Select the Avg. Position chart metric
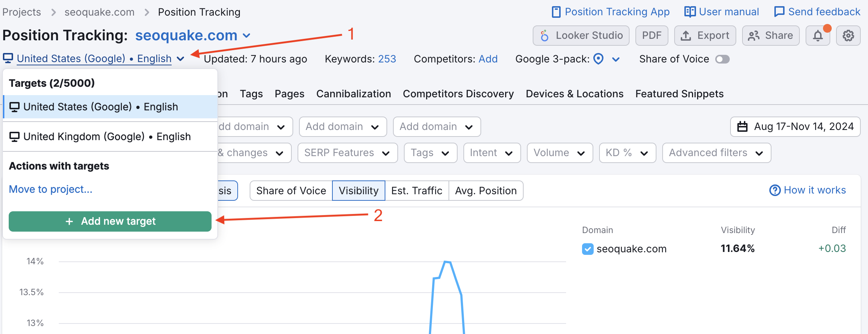Viewport: 868px width, 334px height. pyautogui.click(x=486, y=191)
